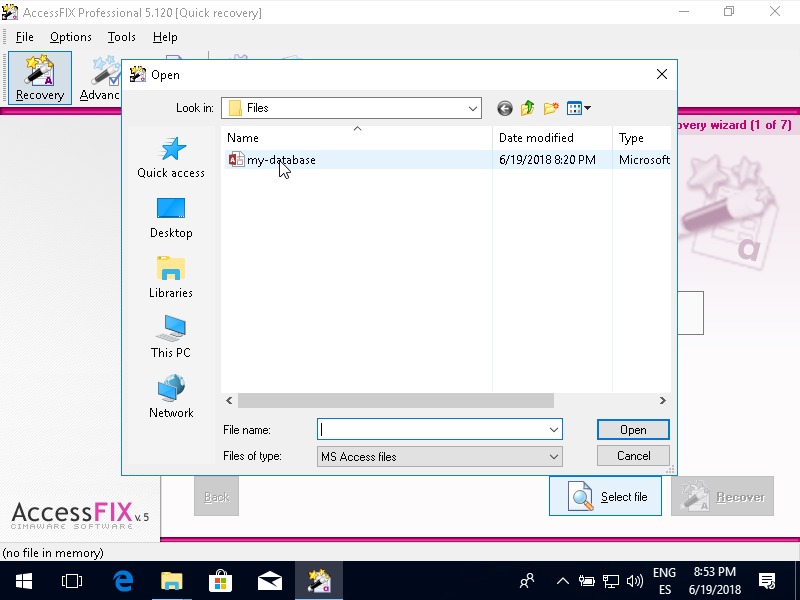
Task: Create a new folder in dialog
Action: pos(550,108)
